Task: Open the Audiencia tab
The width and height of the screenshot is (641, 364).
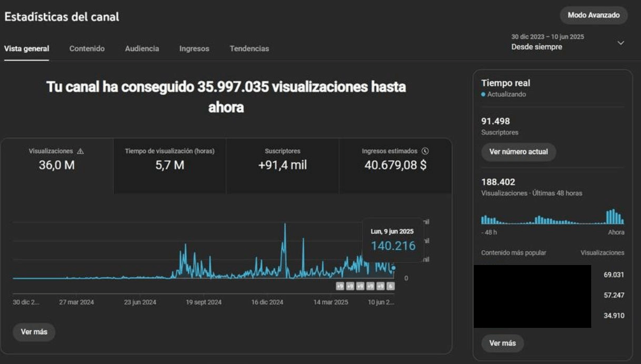Action: pyautogui.click(x=142, y=48)
